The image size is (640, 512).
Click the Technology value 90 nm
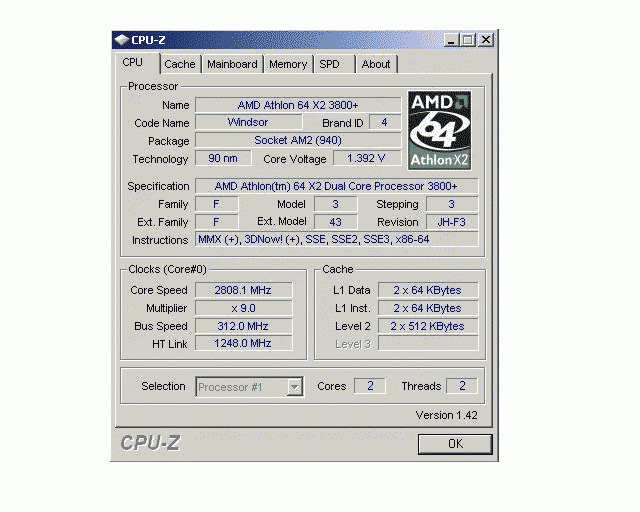(223, 158)
